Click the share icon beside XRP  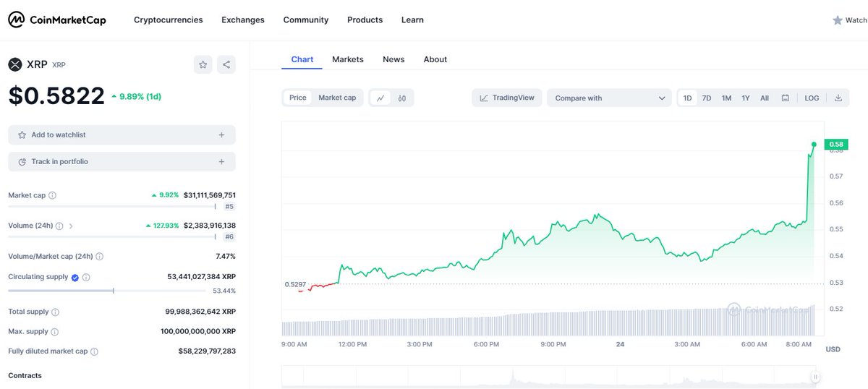click(226, 64)
